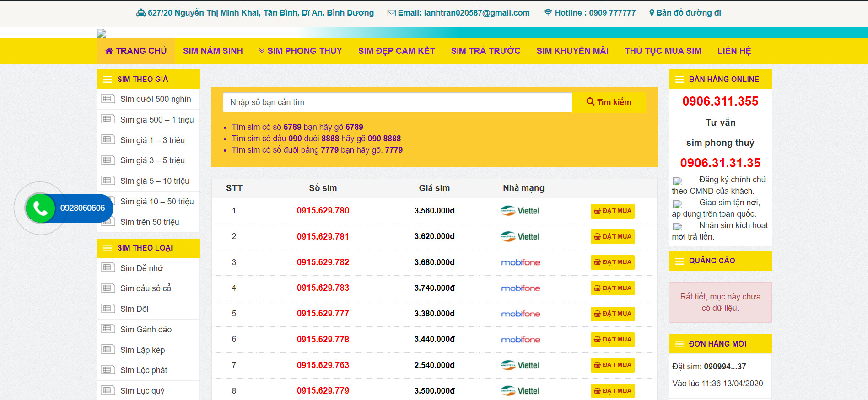Screen dimensions: 868x400
Task: Order sim 0915.629.782 via Đặt Mua
Action: pyautogui.click(x=612, y=262)
